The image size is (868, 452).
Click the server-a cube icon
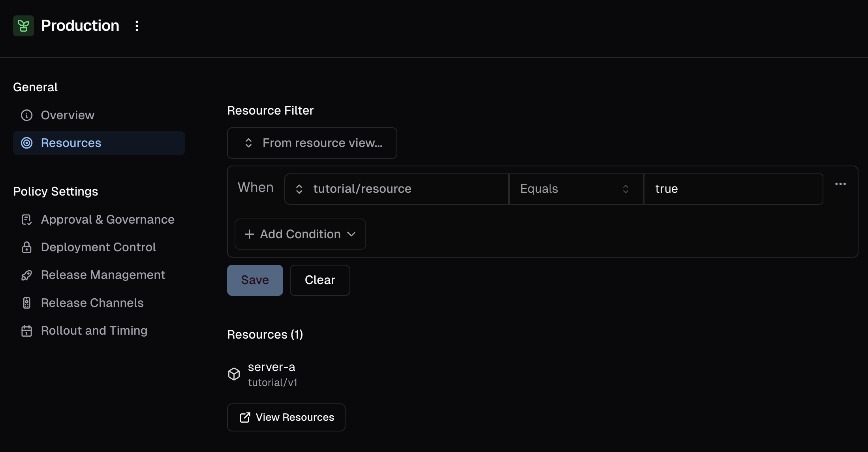click(234, 374)
